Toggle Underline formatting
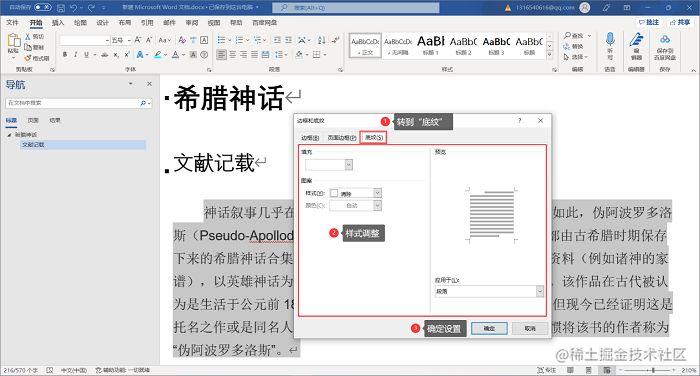700x376 pixels. (x=86, y=54)
